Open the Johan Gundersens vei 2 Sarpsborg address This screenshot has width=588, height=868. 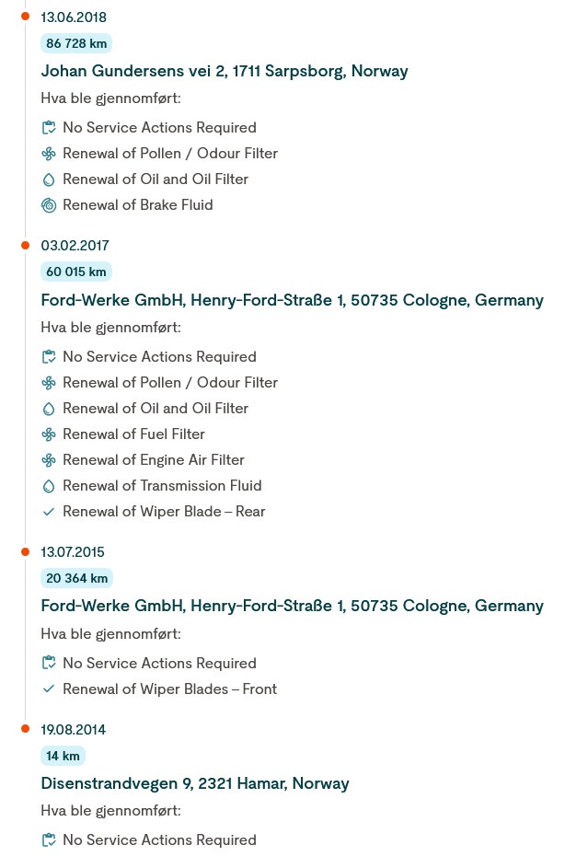click(x=225, y=72)
